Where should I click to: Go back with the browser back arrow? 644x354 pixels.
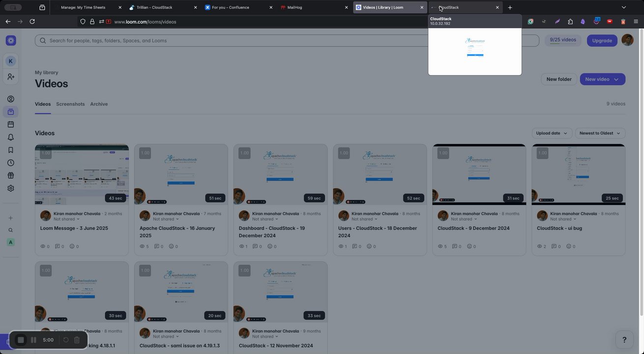[8, 22]
